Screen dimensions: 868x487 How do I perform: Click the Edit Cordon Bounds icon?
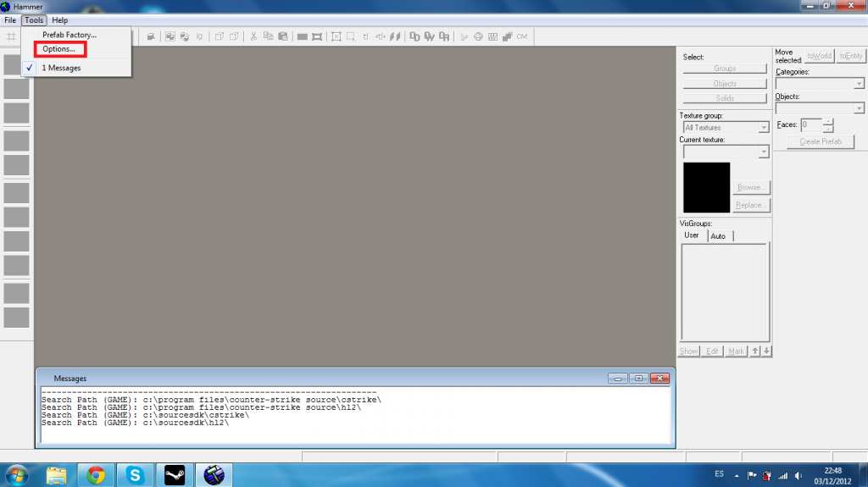[x=317, y=36]
